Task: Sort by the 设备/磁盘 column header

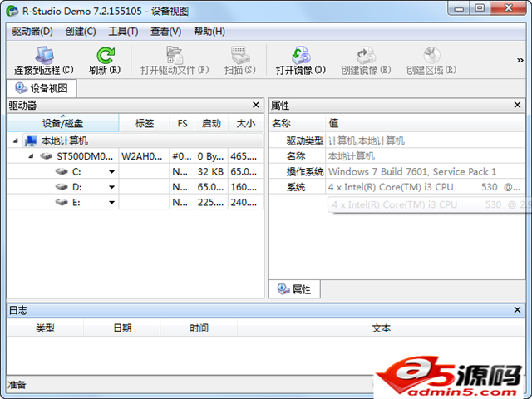Action: (63, 123)
